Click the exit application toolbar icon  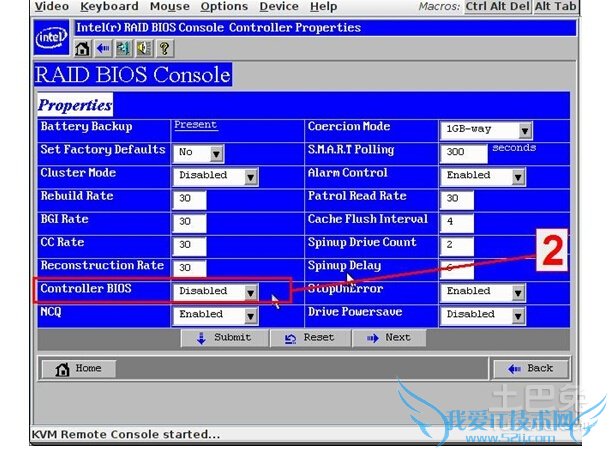click(124, 48)
